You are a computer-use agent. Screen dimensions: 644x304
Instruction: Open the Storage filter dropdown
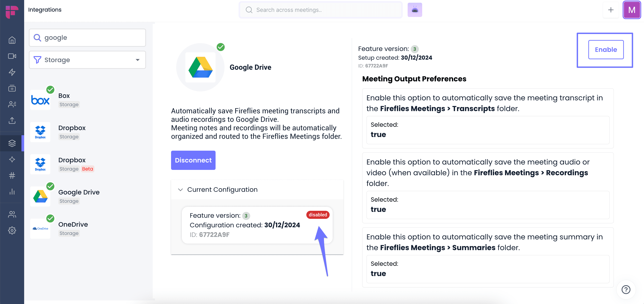coord(87,60)
